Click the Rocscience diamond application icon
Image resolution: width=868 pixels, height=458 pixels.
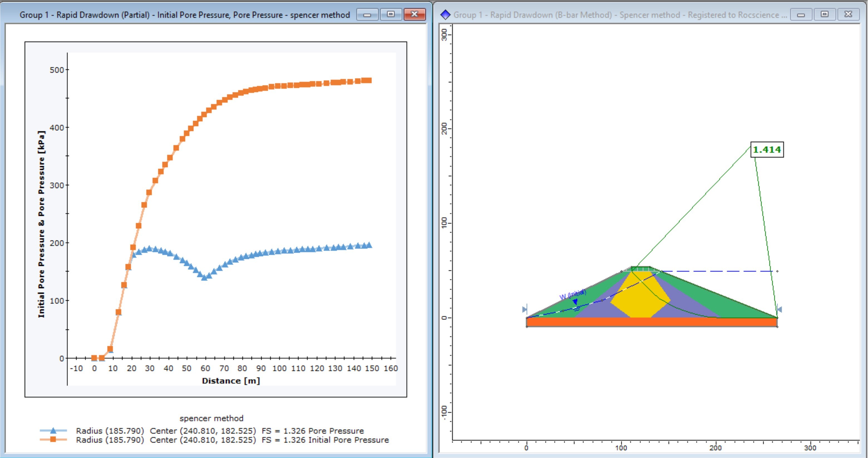click(x=445, y=14)
